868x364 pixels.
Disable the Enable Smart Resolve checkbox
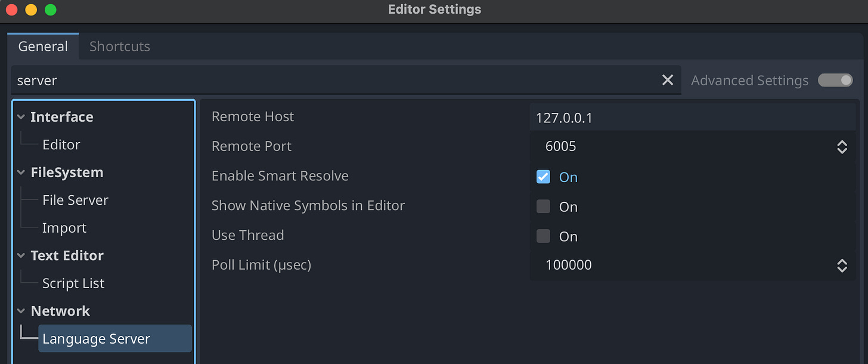point(543,177)
